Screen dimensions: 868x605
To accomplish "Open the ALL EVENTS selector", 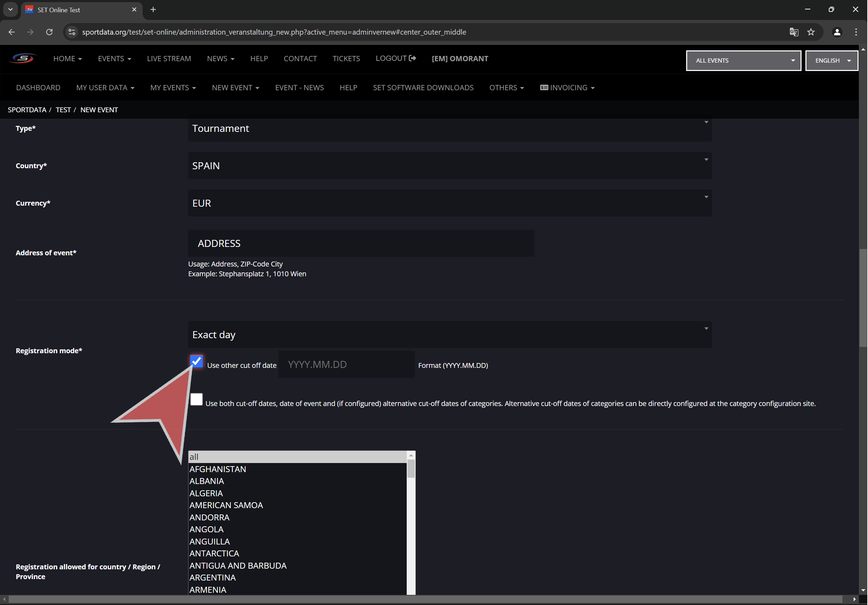I will click(x=743, y=60).
